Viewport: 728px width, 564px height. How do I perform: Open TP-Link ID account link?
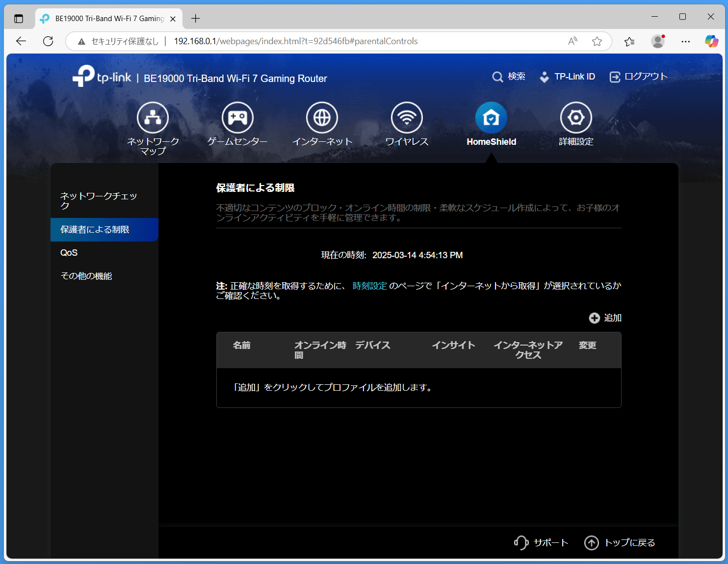pyautogui.click(x=567, y=77)
